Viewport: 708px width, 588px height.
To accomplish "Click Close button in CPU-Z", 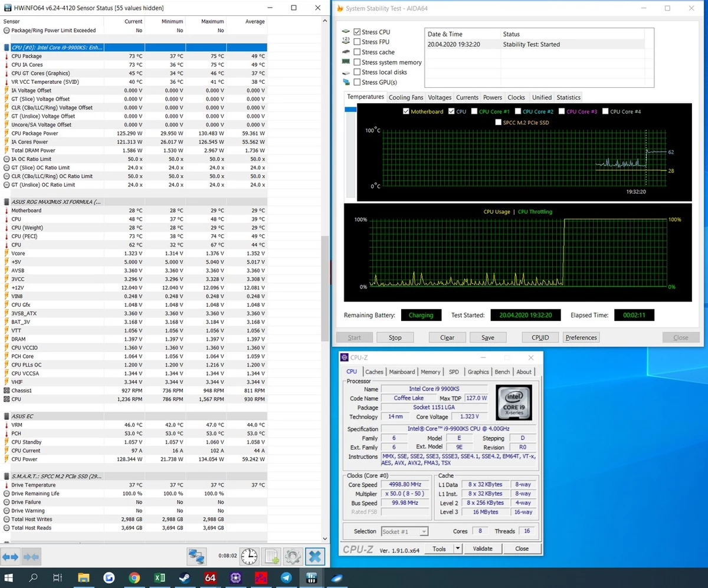I will click(522, 548).
